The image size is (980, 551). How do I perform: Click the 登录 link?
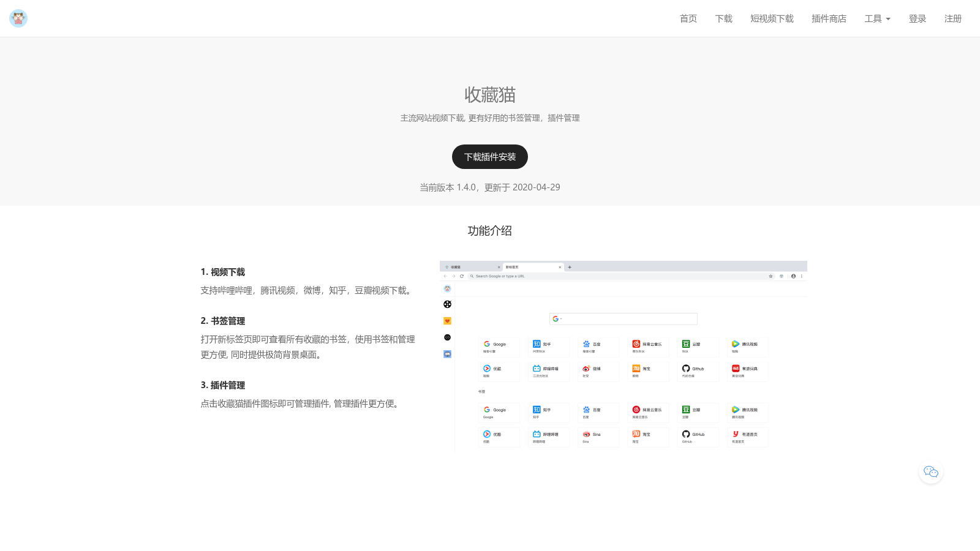[918, 18]
